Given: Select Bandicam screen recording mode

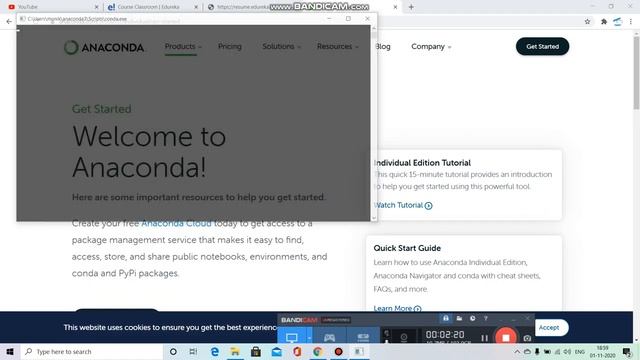Looking at the screenshot, I should [291, 338].
